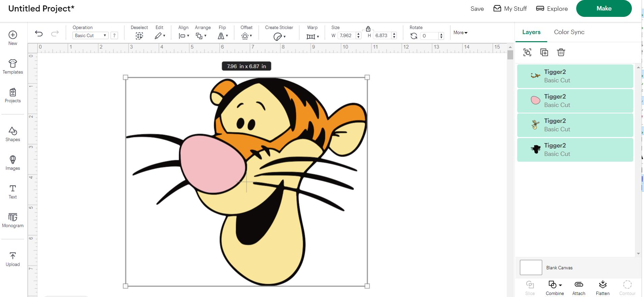Open the Images library
The height and width of the screenshot is (297, 644).
pos(13,160)
